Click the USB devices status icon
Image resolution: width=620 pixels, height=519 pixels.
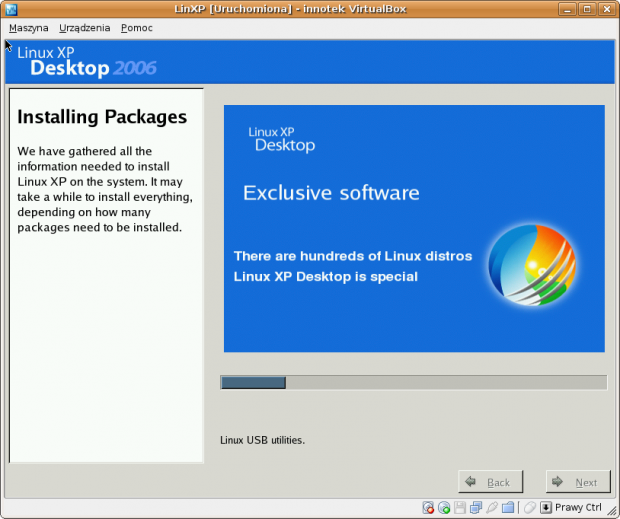coord(491,508)
